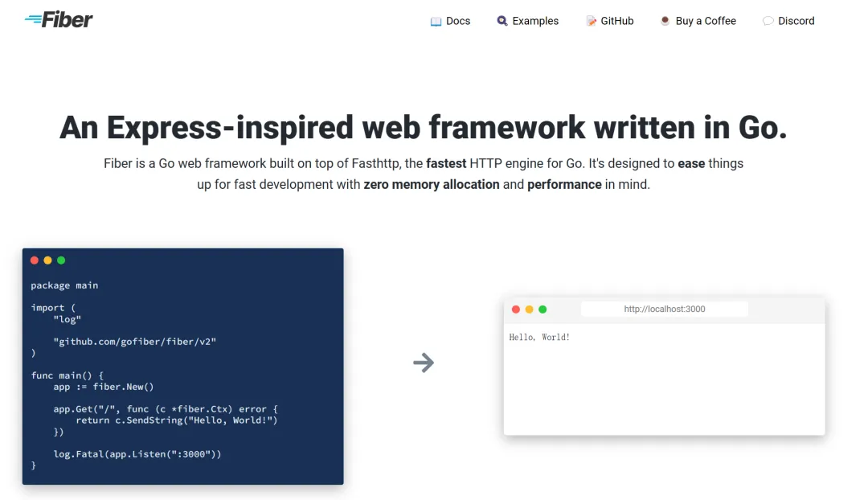
Task: Click the speech bubble icon beside Discord
Action: [x=768, y=21]
